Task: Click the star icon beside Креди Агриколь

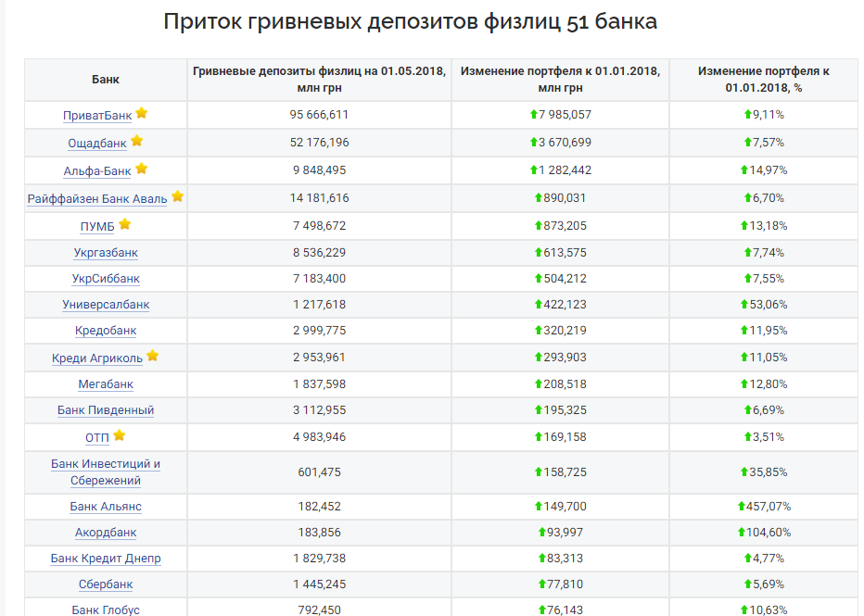Action: pos(153,356)
